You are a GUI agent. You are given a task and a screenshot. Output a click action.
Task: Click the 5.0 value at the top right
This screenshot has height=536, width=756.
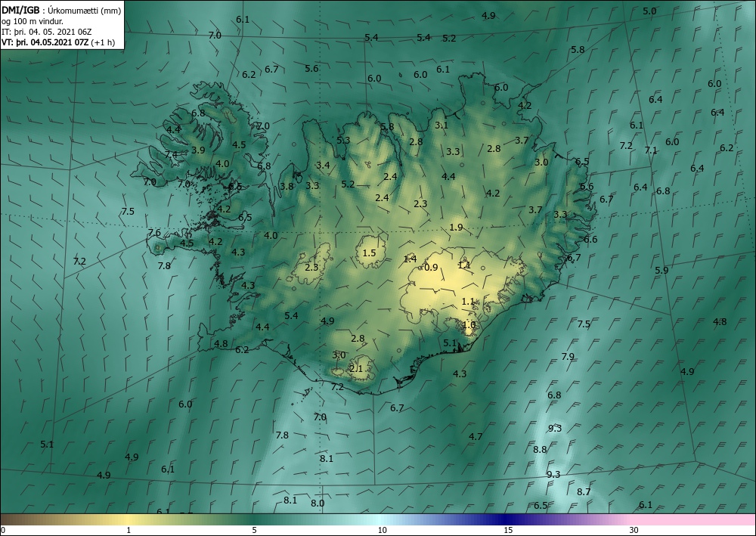(x=650, y=11)
